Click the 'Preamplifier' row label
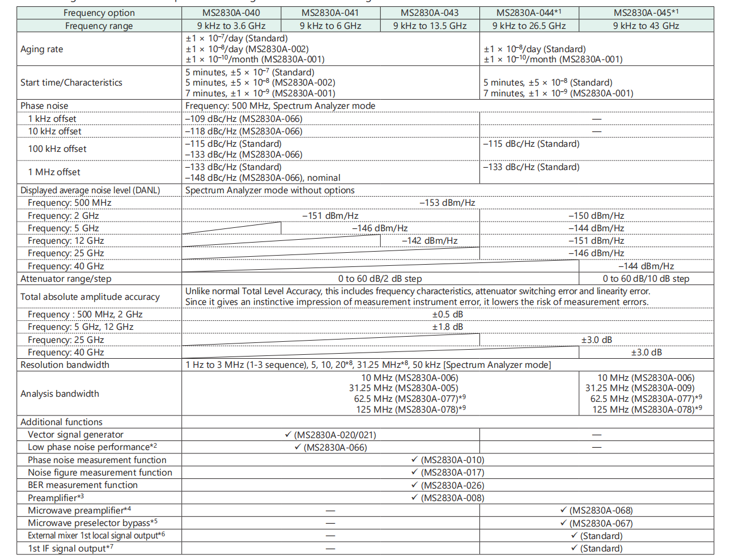 pos(56,498)
